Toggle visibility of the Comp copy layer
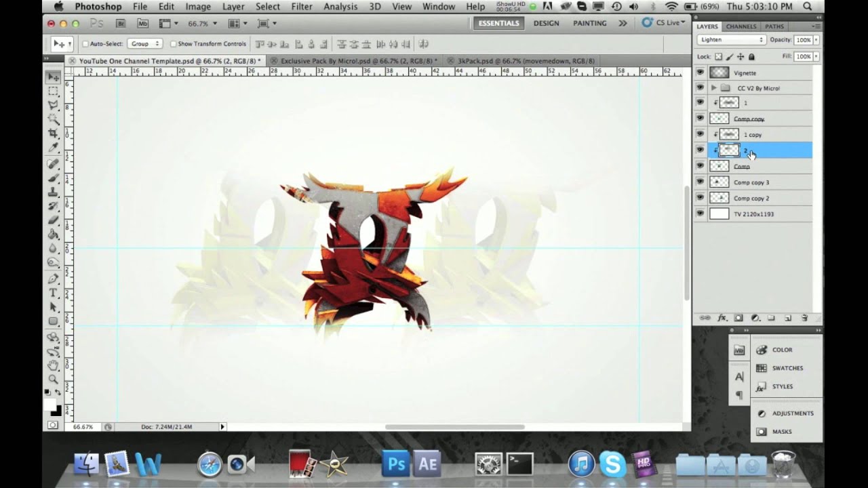The width and height of the screenshot is (868, 488). 701,119
